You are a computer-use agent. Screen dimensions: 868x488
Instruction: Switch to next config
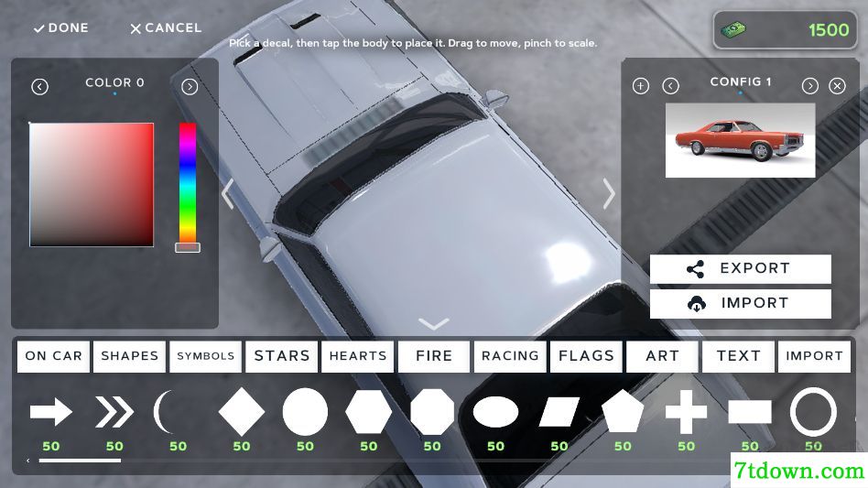click(810, 86)
